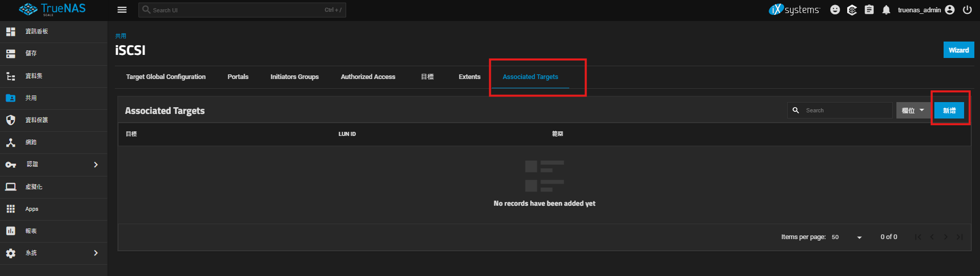Click the network icon in sidebar

(11, 143)
